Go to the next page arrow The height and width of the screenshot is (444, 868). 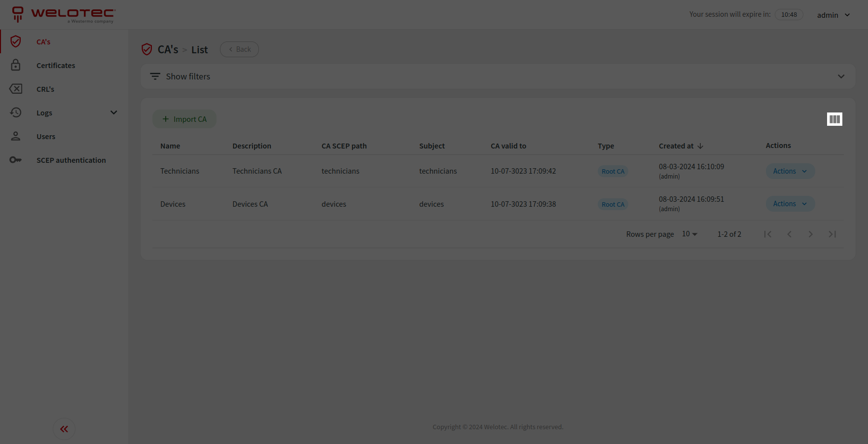810,234
